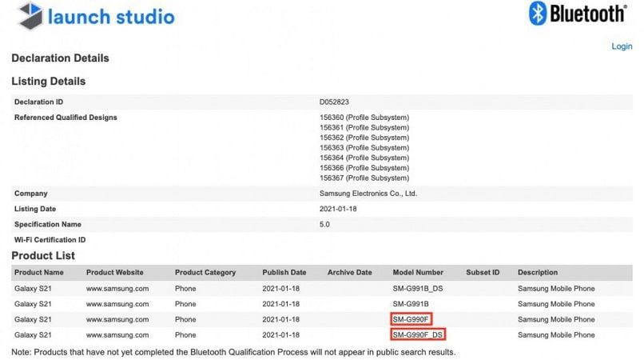This screenshot has width=644, height=360.
Task: Select company name Samsung Electronics Co., Ltd.
Action: click(368, 194)
